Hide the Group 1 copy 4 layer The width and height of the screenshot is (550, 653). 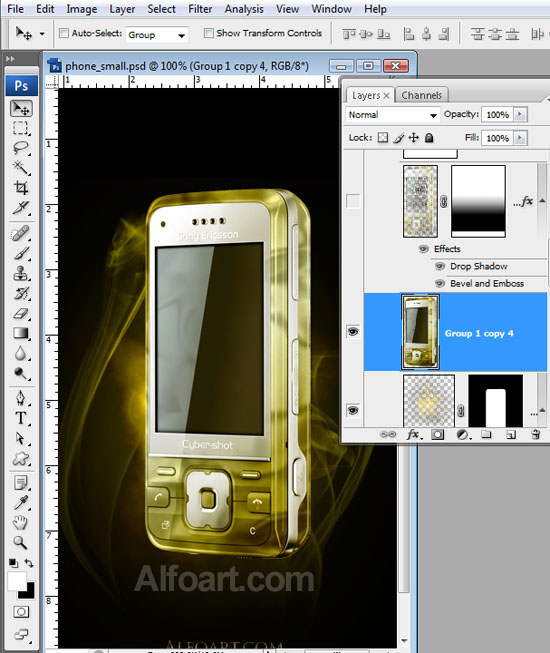click(x=353, y=331)
